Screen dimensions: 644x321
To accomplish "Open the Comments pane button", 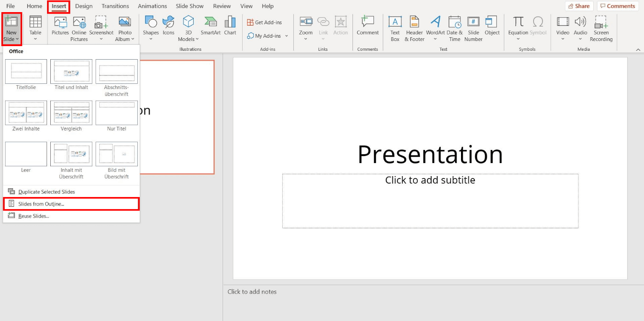I will point(617,6).
